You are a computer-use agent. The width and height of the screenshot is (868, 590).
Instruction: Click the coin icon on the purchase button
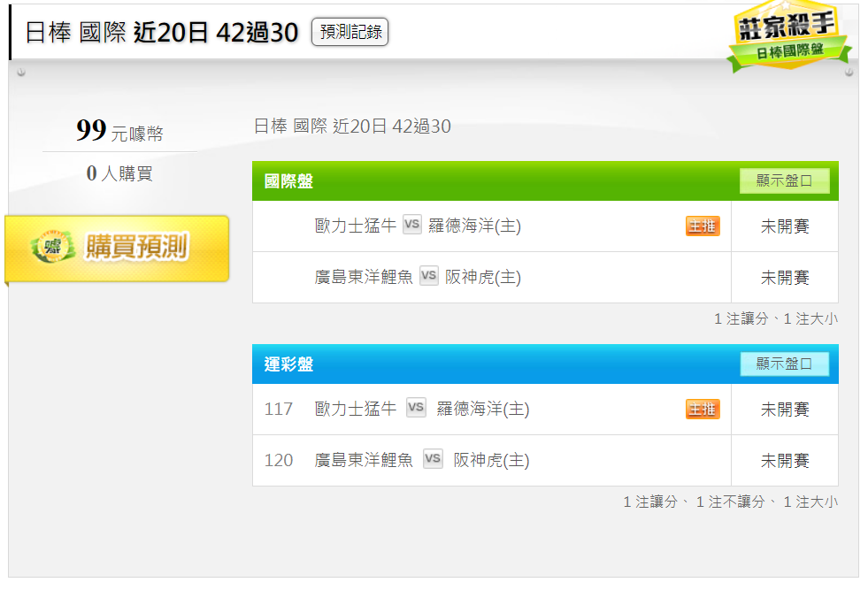[x=53, y=246]
